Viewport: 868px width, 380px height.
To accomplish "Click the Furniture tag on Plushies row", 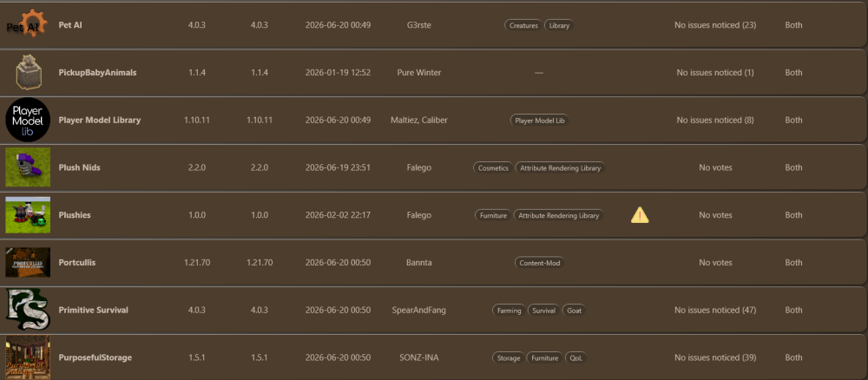I will tap(493, 215).
